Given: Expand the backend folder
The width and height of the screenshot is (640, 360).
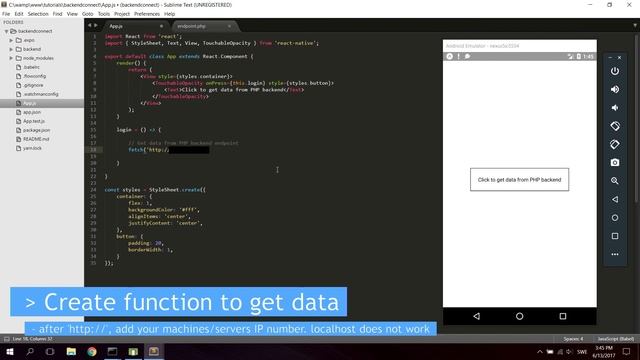Looking at the screenshot, I should tap(11, 49).
